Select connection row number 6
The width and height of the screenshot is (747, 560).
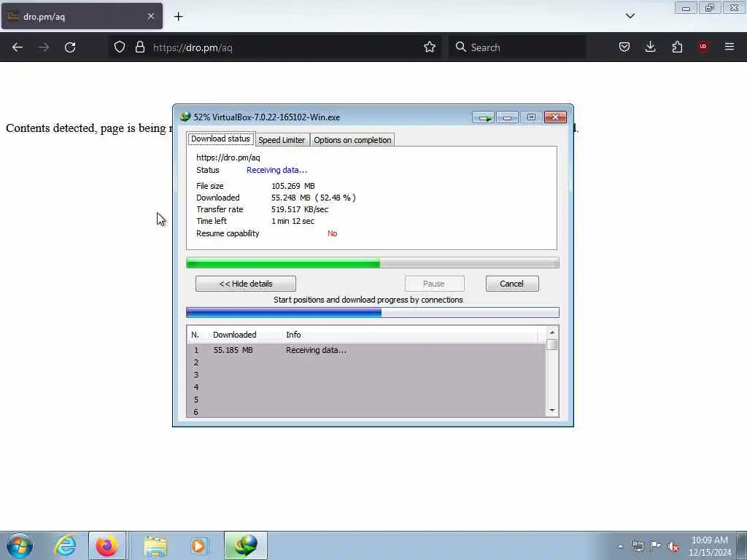366,412
